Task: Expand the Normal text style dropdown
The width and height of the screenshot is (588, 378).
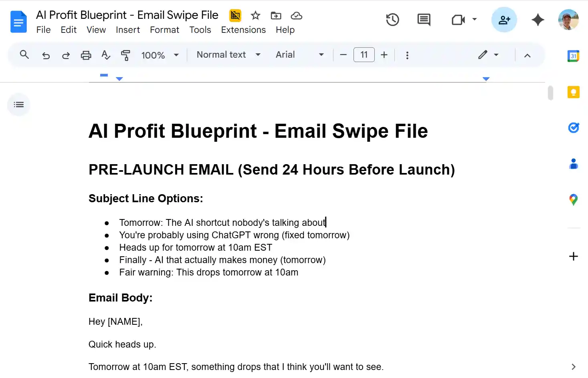Action: pyautogui.click(x=228, y=55)
